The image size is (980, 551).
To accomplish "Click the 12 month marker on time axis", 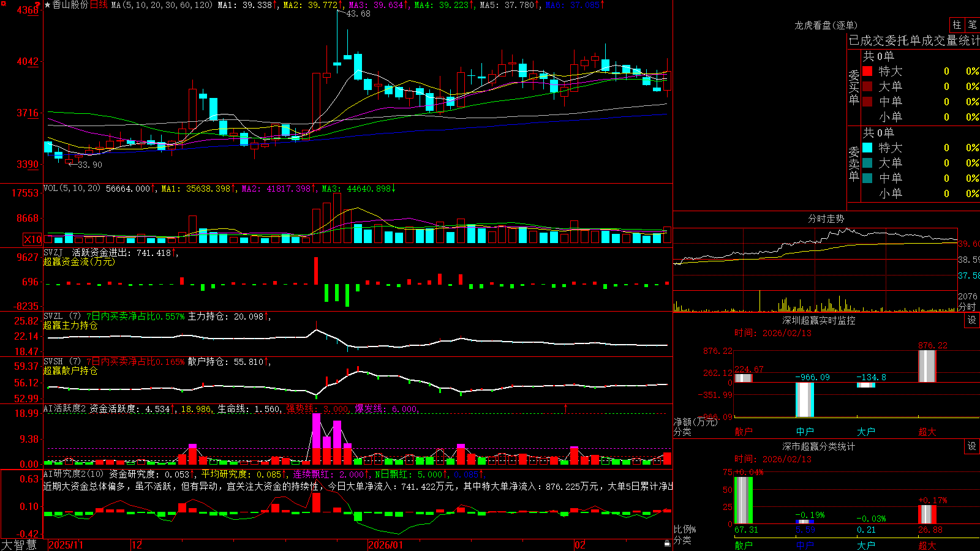I will coord(137,545).
